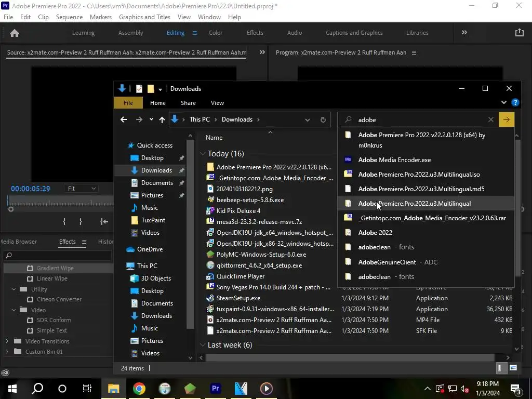Viewport: 532px width, 399px height.
Task: Select AdobeGenuineClient - ADC suggestion
Action: (426, 262)
